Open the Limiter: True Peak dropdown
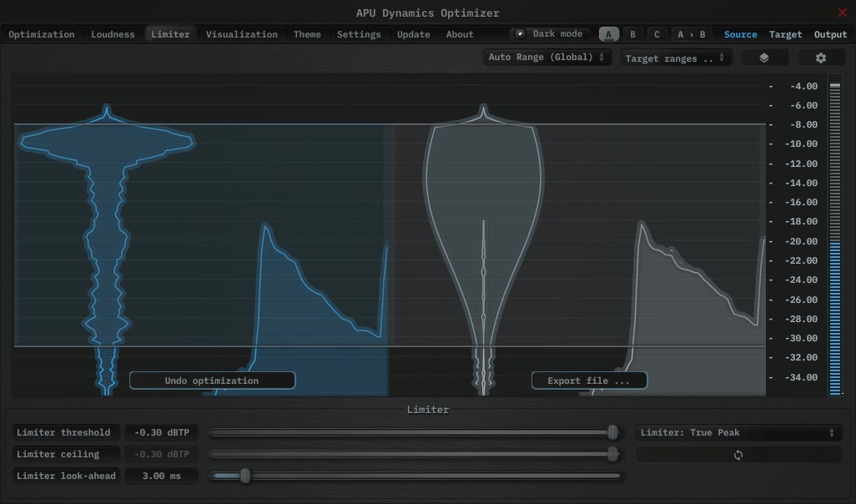 (x=738, y=432)
